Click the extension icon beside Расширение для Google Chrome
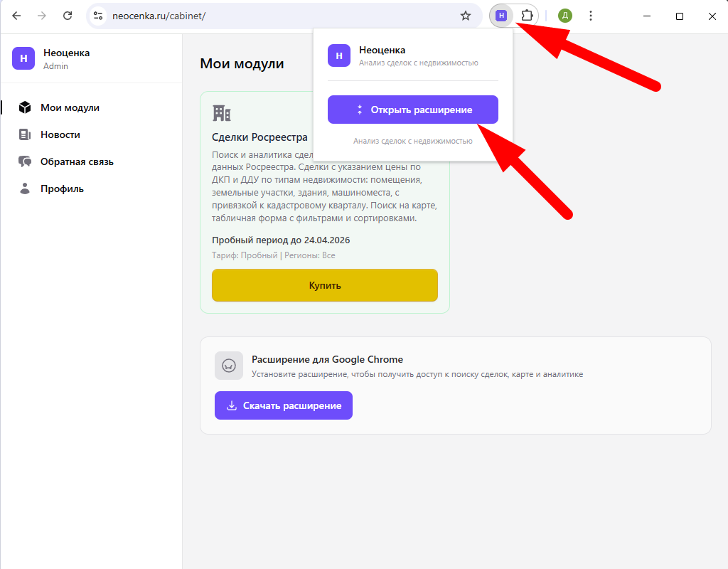Screen dimensions: 728x569 tap(229, 366)
